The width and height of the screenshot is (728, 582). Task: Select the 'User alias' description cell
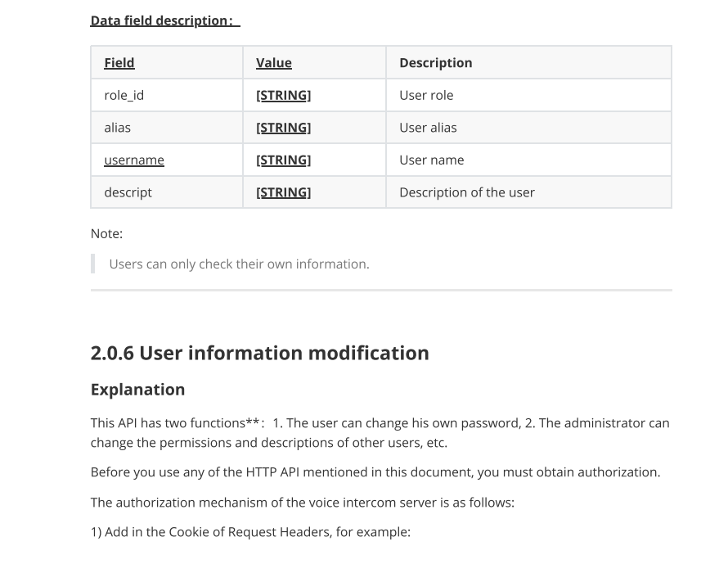coord(528,128)
